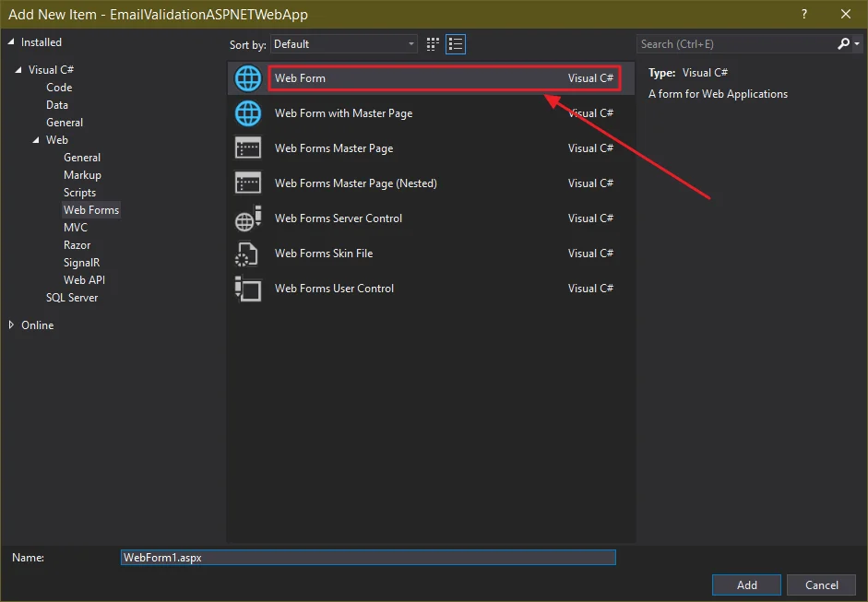Click the Add button
Screen dimensions: 868x602
[x=745, y=584]
